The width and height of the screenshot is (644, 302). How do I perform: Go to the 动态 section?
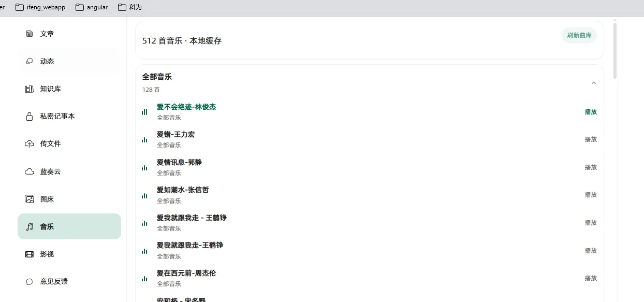(x=69, y=61)
